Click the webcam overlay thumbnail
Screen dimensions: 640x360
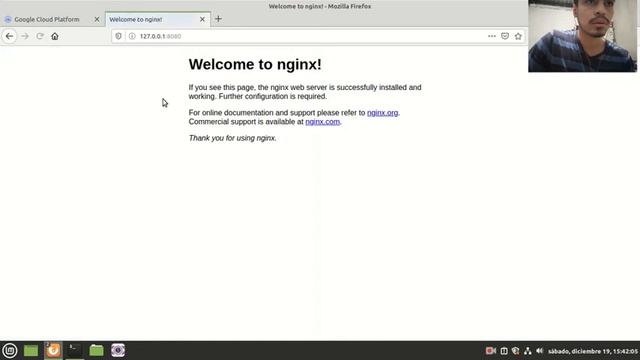click(582, 36)
